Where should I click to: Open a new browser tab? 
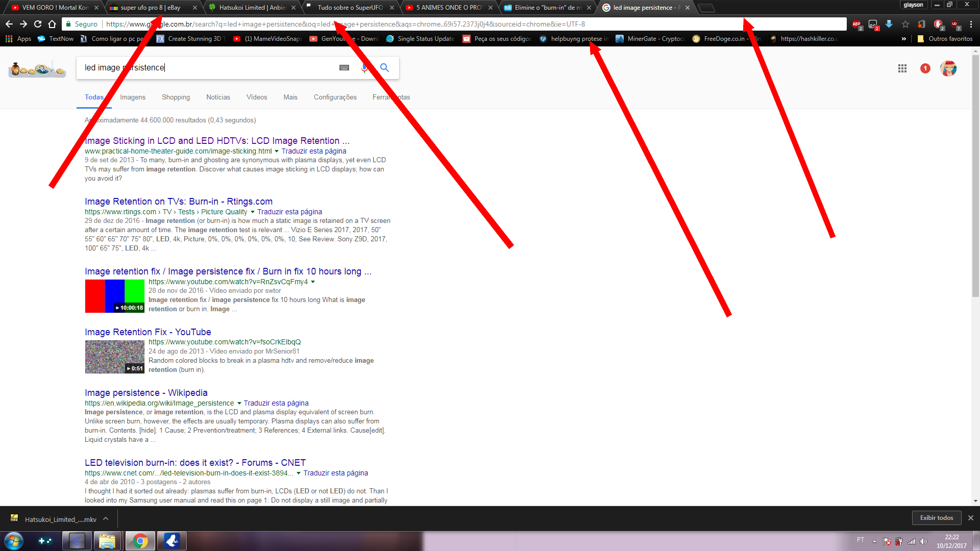point(706,8)
